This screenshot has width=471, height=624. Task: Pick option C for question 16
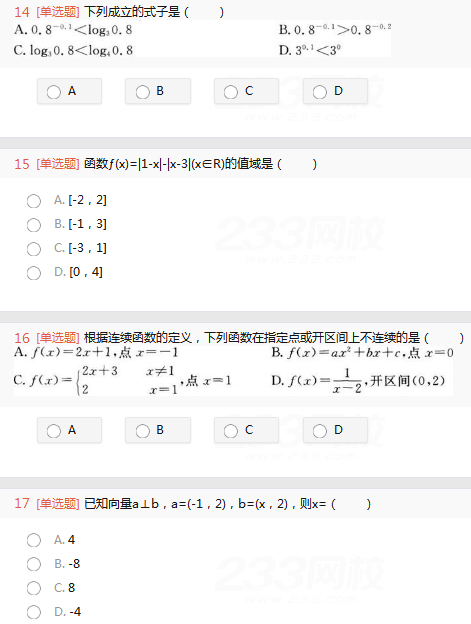tap(246, 430)
